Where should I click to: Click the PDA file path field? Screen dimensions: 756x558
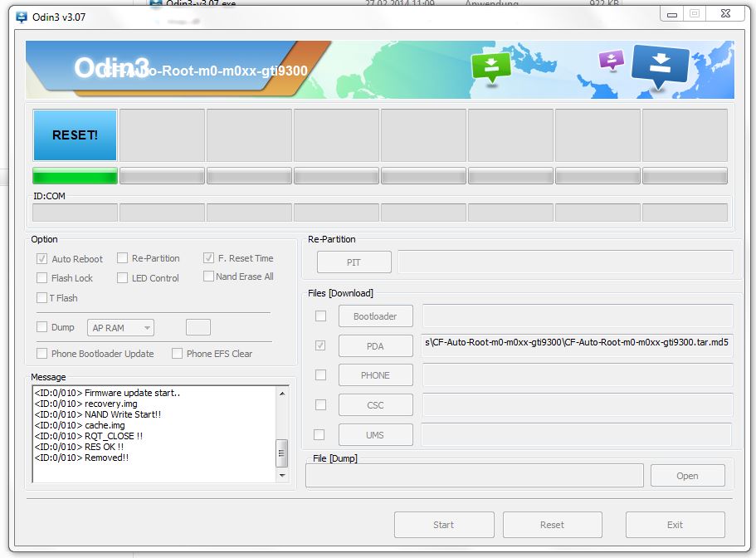(x=577, y=345)
